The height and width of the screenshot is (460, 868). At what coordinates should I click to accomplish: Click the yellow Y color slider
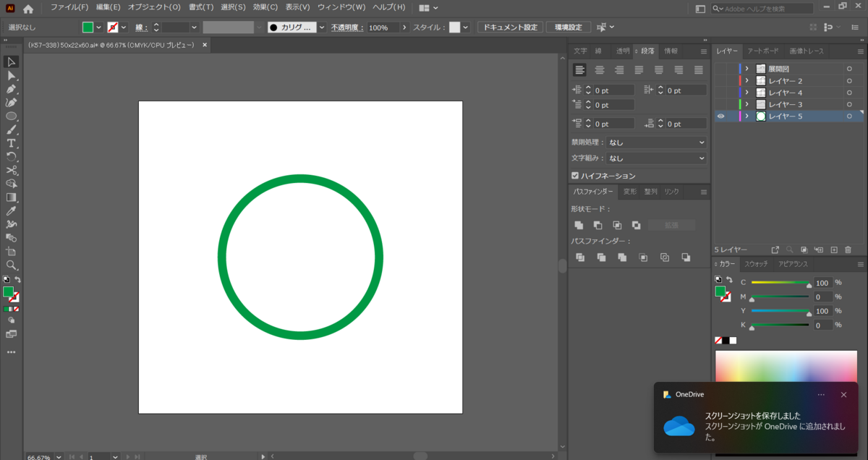pos(780,311)
